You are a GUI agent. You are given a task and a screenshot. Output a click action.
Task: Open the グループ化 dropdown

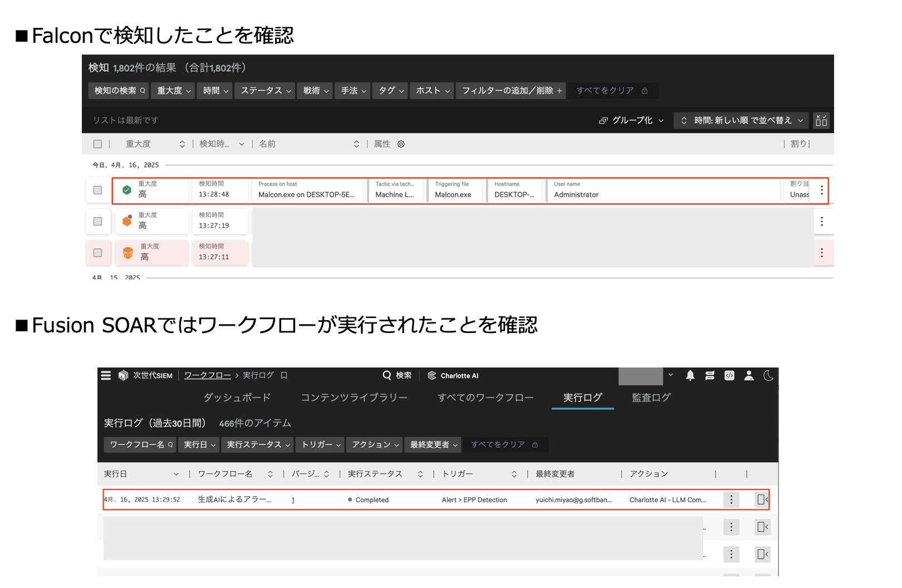coord(632,120)
